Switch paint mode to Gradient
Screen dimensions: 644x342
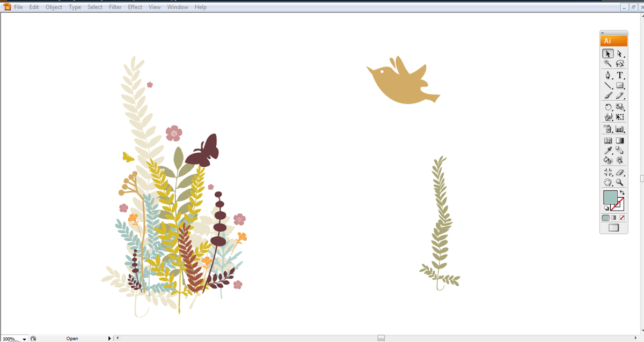tap(614, 218)
